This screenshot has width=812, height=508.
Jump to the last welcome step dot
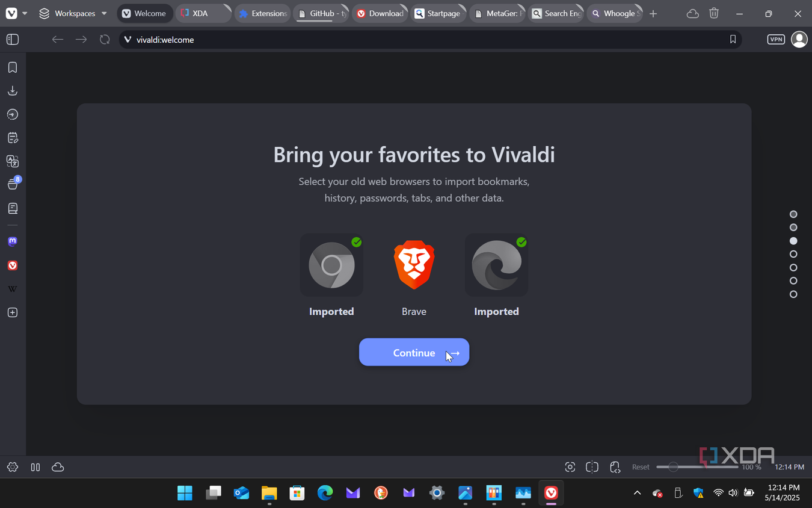(793, 294)
